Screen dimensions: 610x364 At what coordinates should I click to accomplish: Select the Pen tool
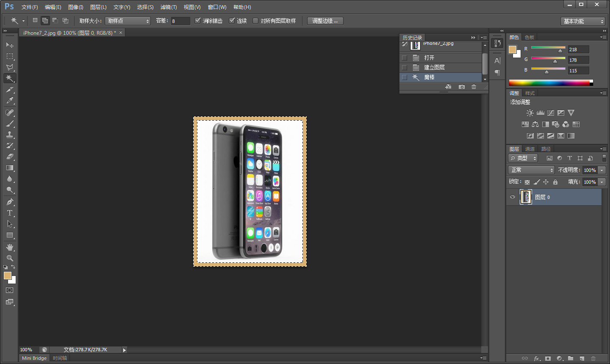[x=10, y=202]
